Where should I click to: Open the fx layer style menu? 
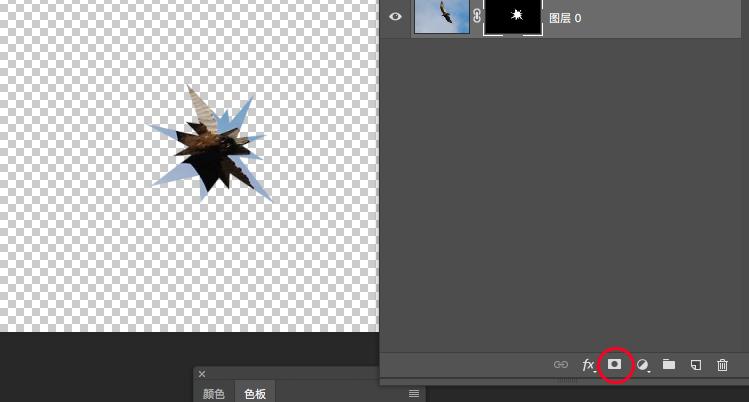click(588, 365)
